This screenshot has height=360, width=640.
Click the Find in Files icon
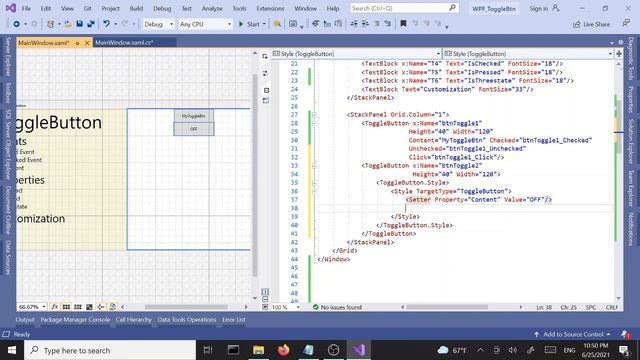pyautogui.click(x=277, y=24)
